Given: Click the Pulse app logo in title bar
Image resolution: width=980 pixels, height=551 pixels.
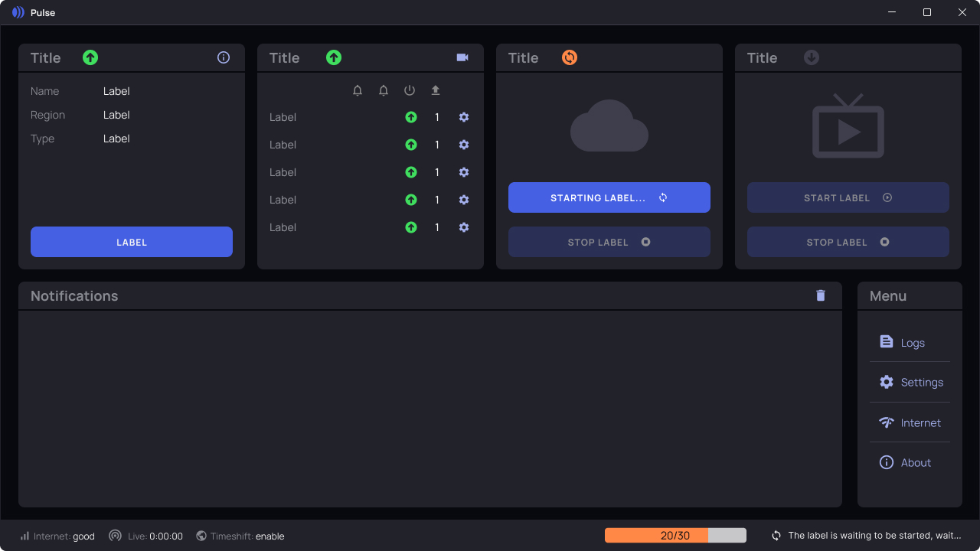Looking at the screenshot, I should point(18,12).
